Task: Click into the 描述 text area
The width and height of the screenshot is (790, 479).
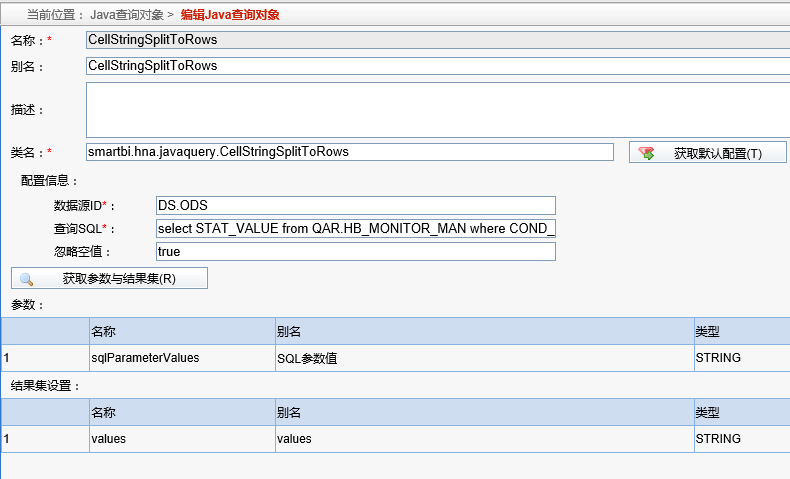Action: coord(438,110)
